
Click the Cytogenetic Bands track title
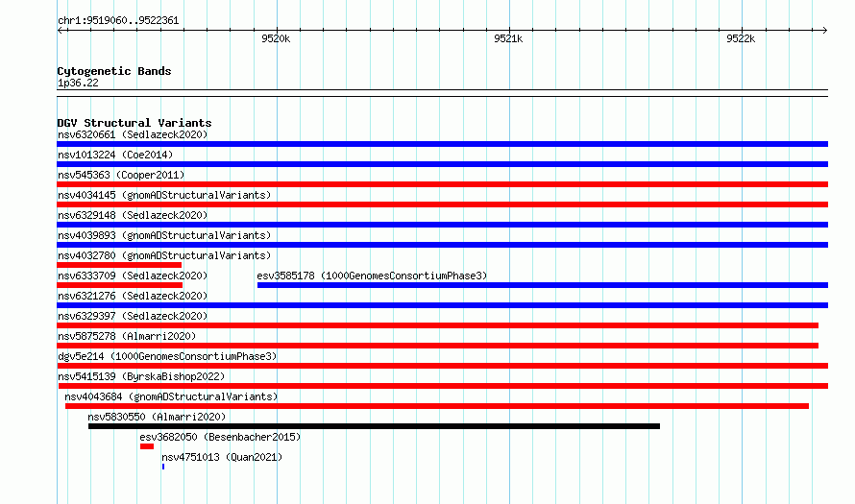click(114, 71)
